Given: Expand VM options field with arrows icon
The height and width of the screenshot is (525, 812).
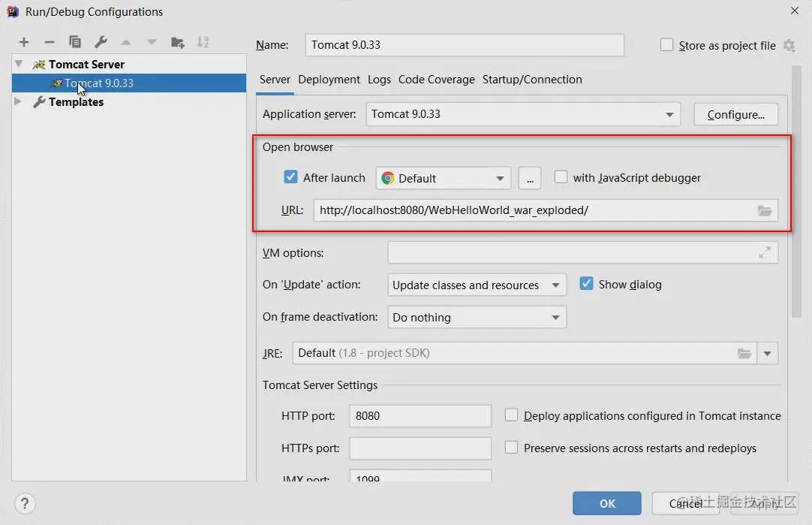Looking at the screenshot, I should 765,252.
